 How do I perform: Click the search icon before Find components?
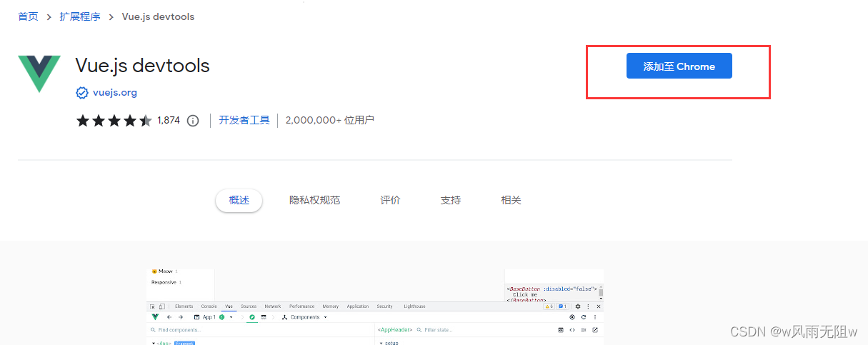[153, 330]
